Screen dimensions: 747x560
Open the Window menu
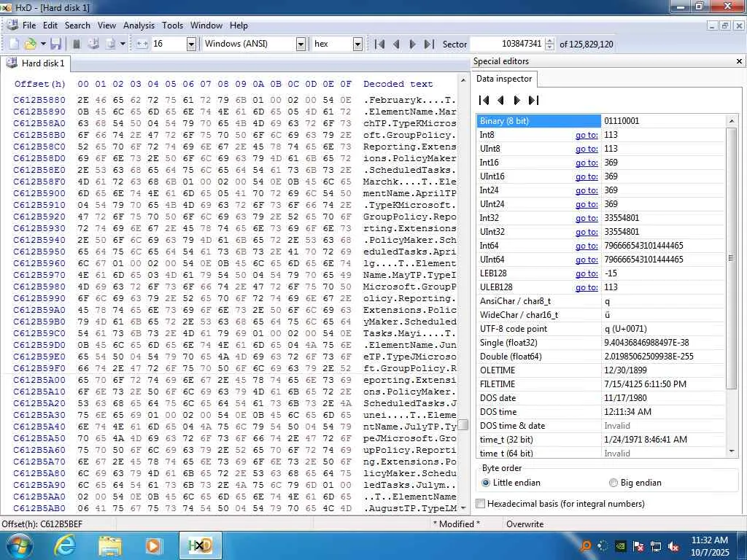[206, 26]
